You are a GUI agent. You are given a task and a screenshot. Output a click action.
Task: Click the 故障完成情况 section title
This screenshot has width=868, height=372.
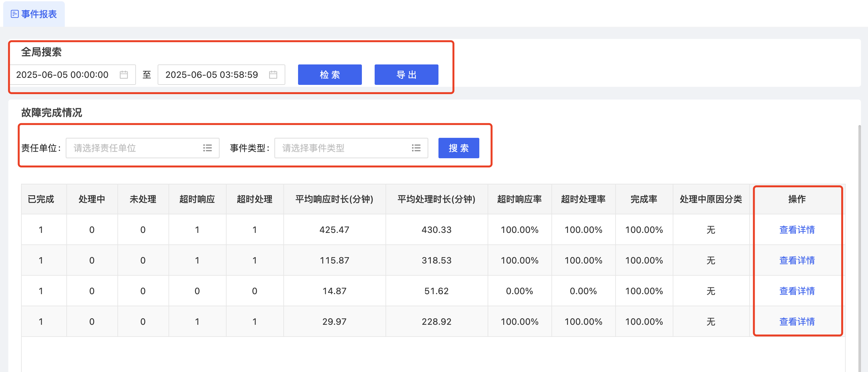coord(52,113)
